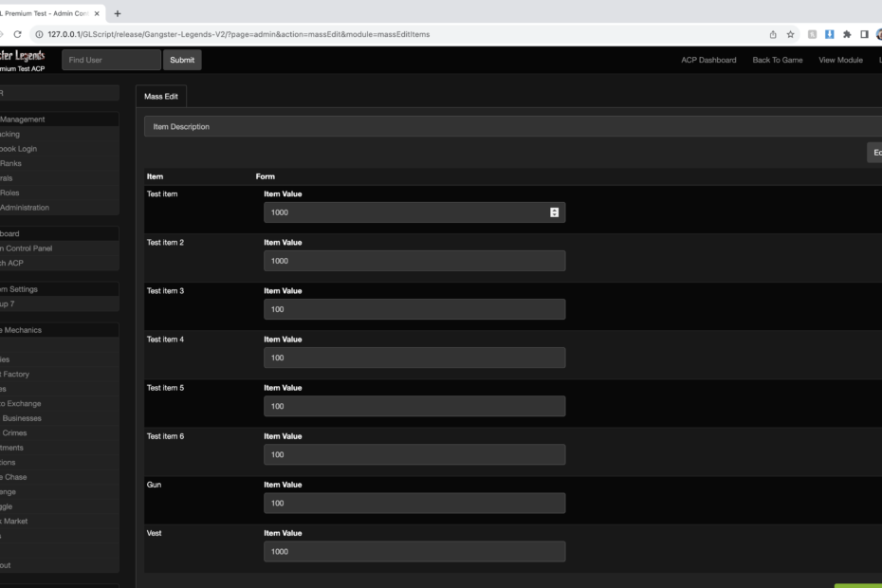
Task: Open the Administration sidebar link
Action: [25, 207]
